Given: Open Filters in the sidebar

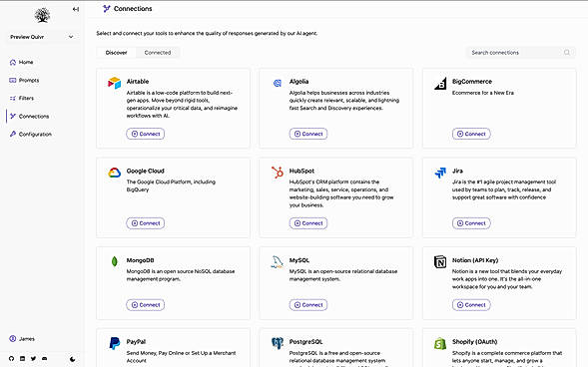Looking at the screenshot, I should tap(21, 98).
